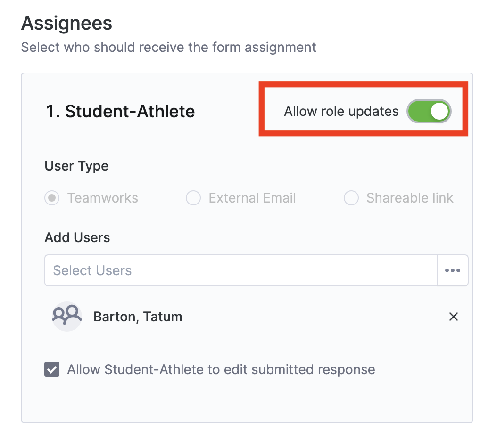This screenshot has width=497, height=448.
Task: Remove the assignee Barton, Tatum from the list
Action: [453, 317]
